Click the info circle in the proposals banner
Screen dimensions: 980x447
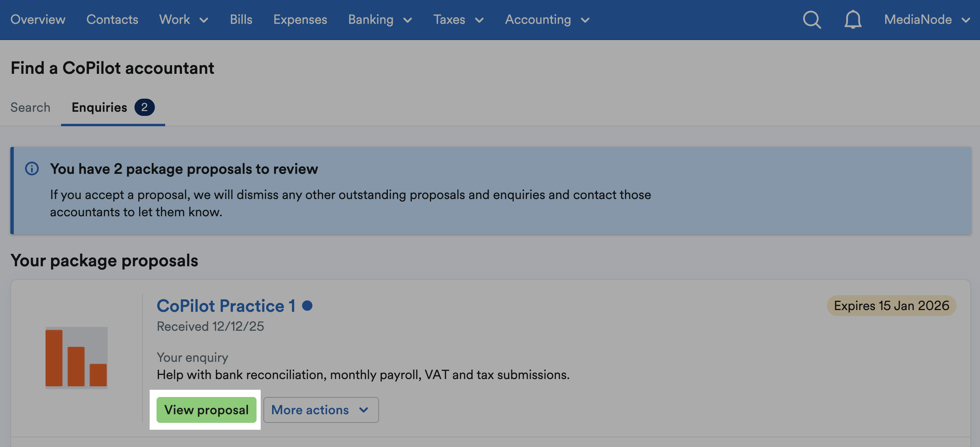[32, 169]
